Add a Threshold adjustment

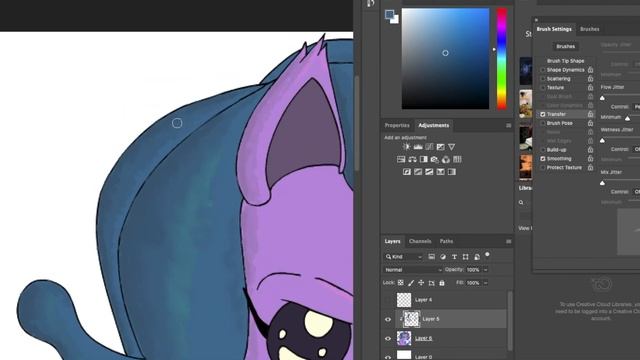coord(429,172)
